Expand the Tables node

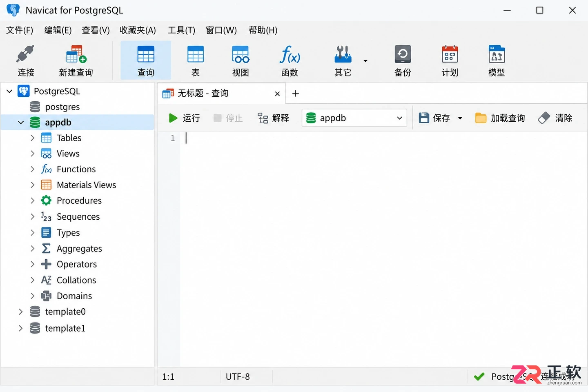point(32,138)
